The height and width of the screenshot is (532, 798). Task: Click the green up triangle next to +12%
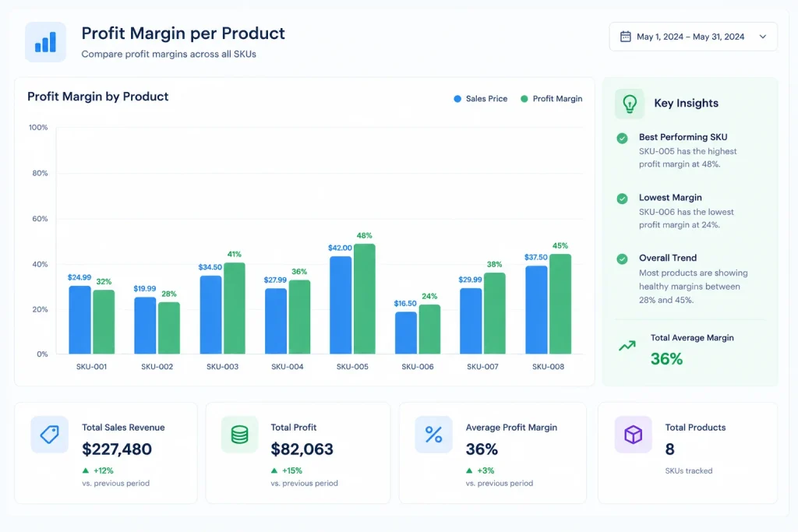pyautogui.click(x=86, y=470)
